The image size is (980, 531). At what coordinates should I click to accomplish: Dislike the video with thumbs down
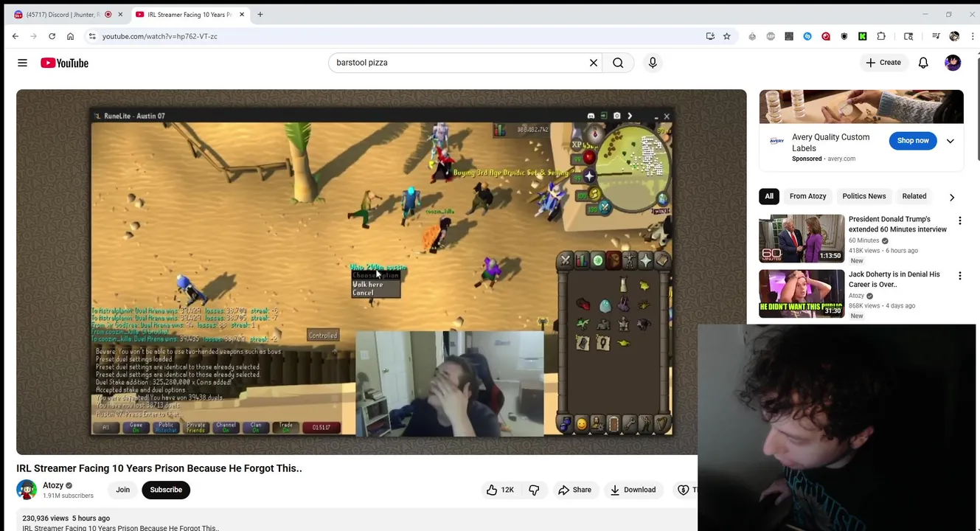point(534,490)
